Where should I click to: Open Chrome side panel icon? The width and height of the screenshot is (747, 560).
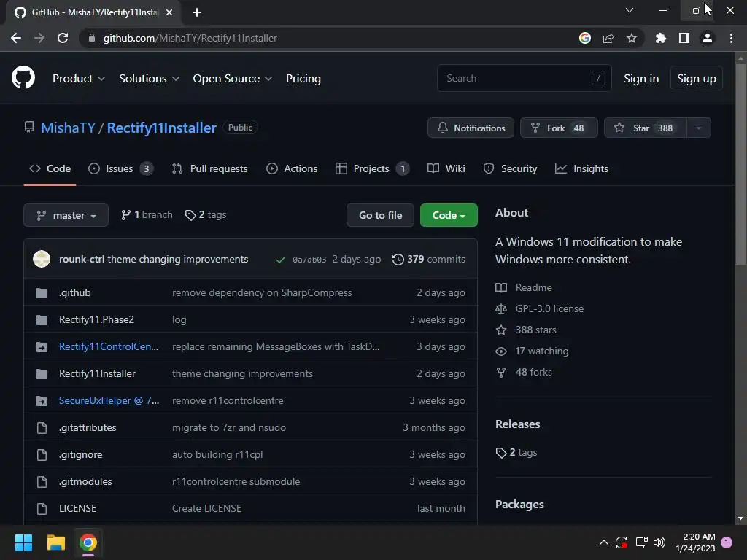(684, 38)
